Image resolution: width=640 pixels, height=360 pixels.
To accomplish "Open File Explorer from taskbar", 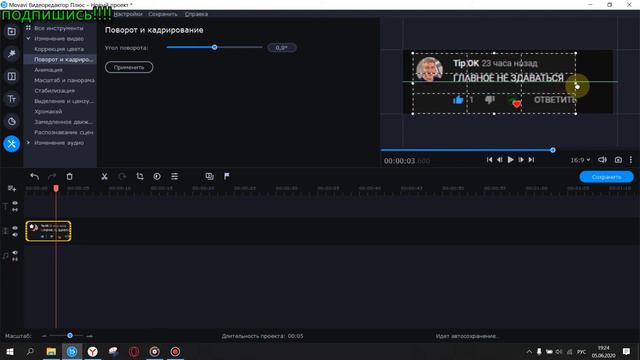I will tap(51, 351).
